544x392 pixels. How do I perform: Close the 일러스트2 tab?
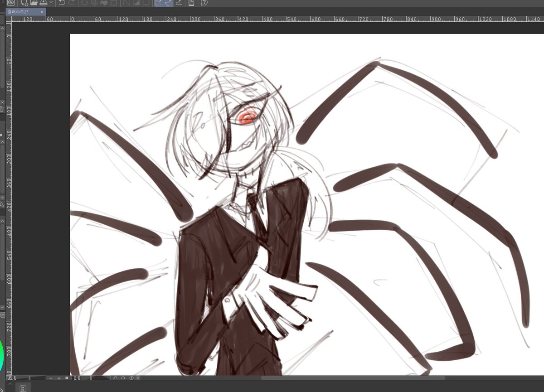[42, 12]
